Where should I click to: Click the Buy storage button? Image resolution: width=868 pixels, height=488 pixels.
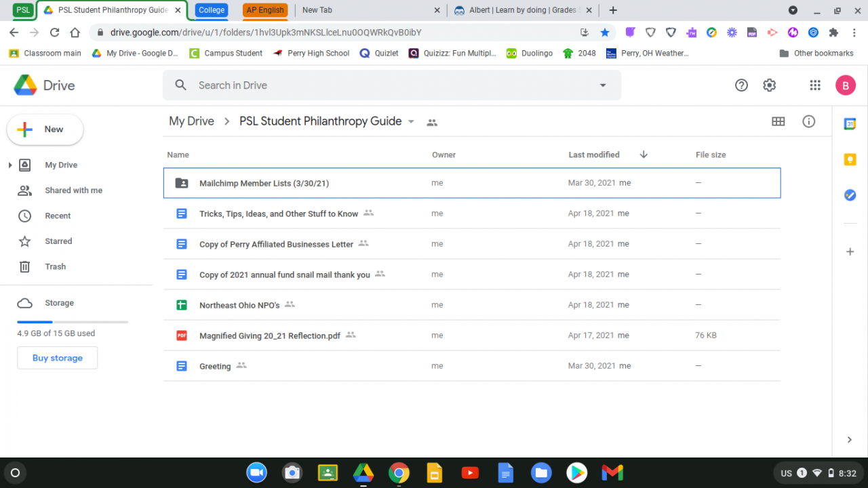click(x=58, y=358)
